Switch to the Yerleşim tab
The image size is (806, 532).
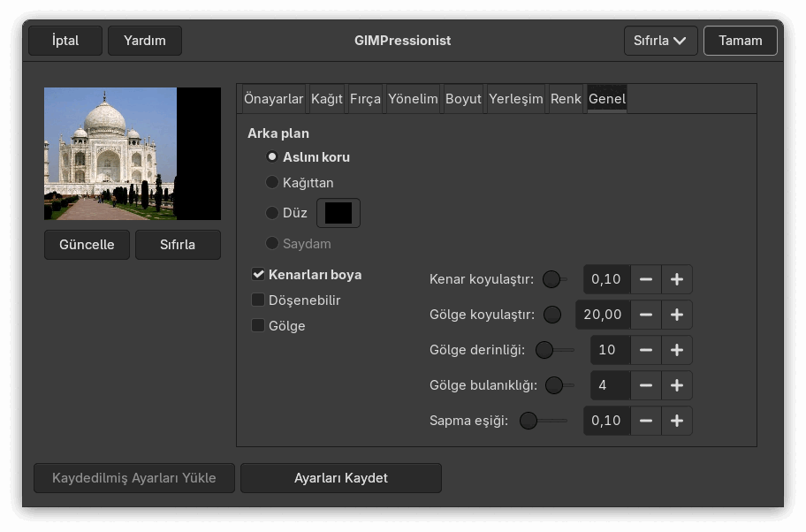(515, 99)
